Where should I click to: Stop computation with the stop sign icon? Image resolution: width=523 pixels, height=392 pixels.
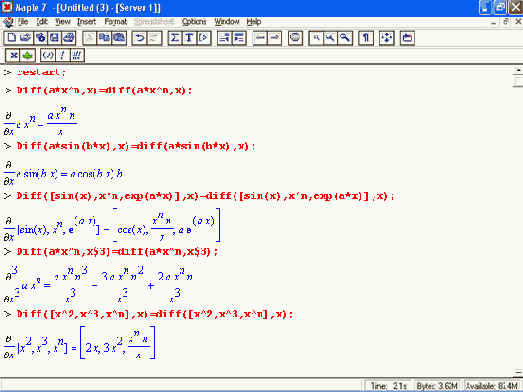pos(295,38)
